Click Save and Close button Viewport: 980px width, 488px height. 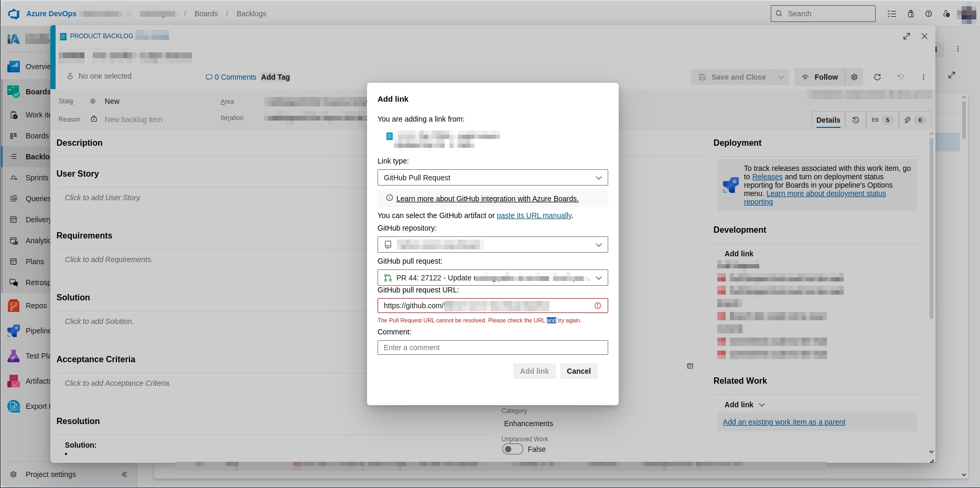(733, 77)
